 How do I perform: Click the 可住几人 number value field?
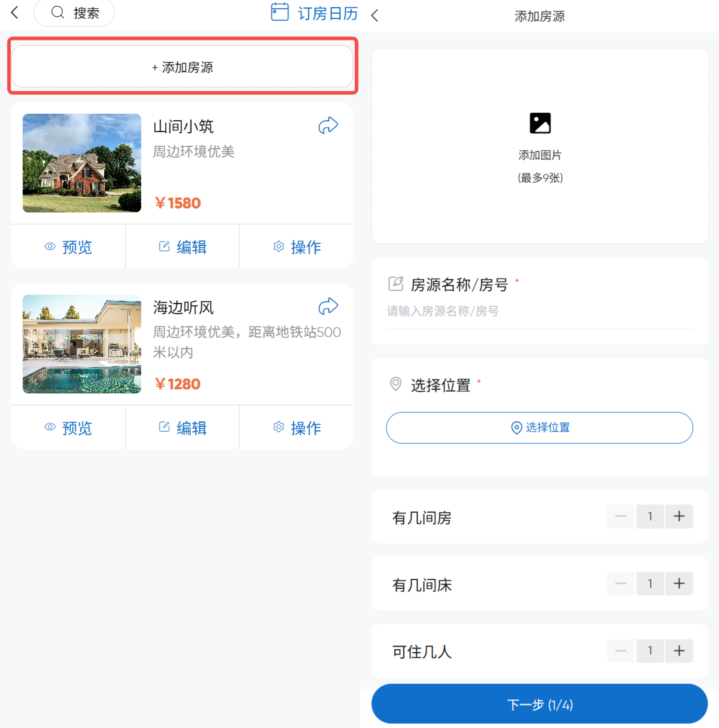click(650, 651)
